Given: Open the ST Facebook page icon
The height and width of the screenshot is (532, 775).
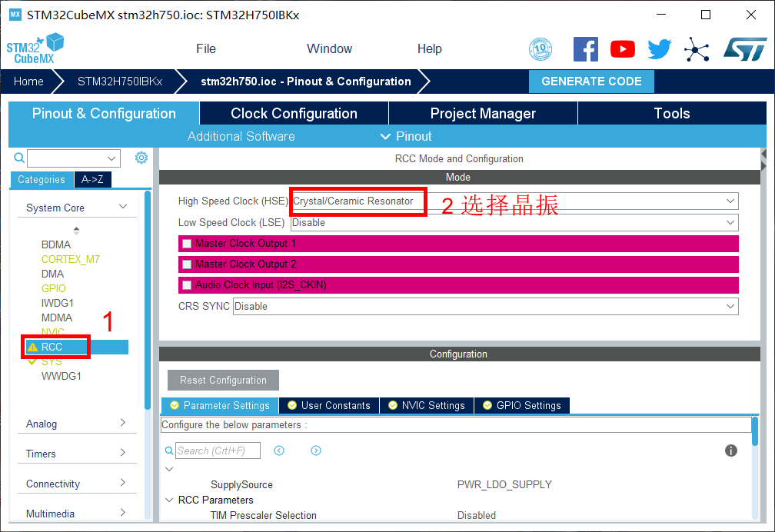Looking at the screenshot, I should (x=586, y=49).
